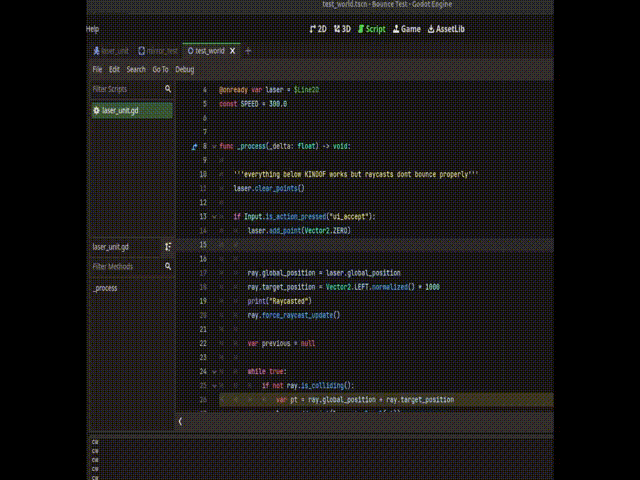The width and height of the screenshot is (640, 480).
Task: Open the Debug menu
Action: [184, 70]
